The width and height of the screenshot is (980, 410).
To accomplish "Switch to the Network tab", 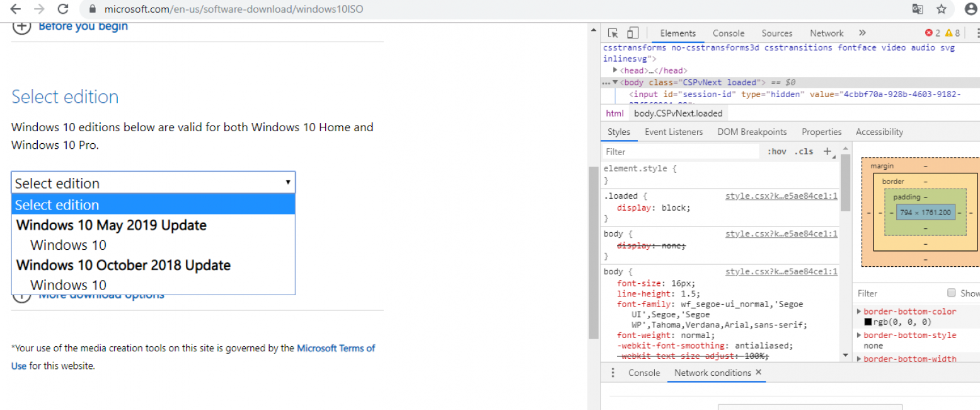I will pos(826,33).
